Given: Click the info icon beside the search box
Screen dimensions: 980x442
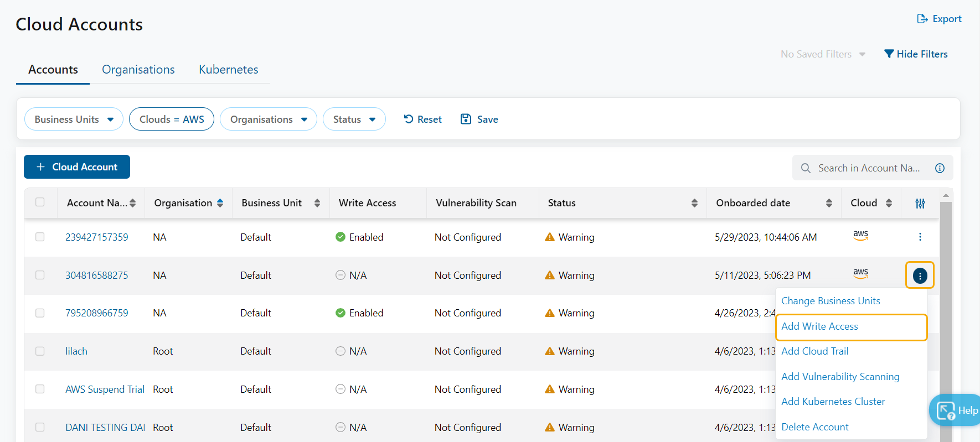Looking at the screenshot, I should (940, 168).
